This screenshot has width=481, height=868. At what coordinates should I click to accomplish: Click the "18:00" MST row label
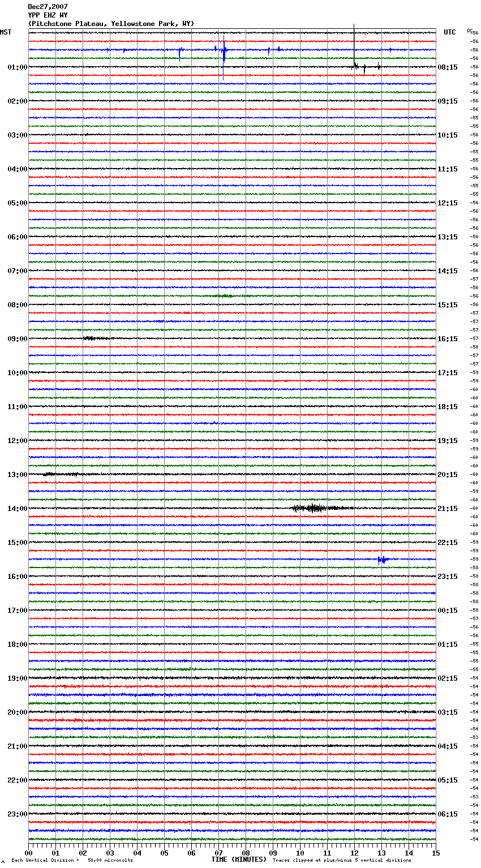(18, 644)
